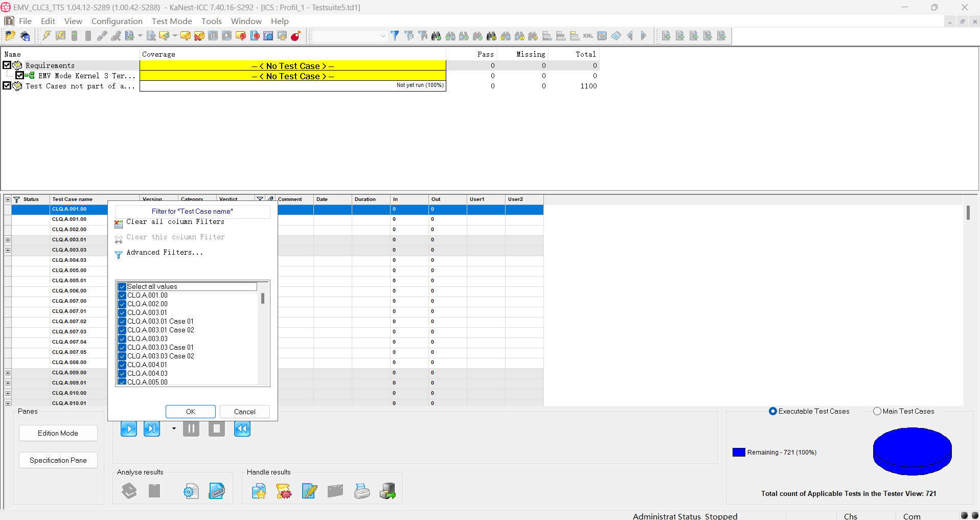The width and height of the screenshot is (980, 520).
Task: Click the blue Remaining legend swatch
Action: point(739,453)
